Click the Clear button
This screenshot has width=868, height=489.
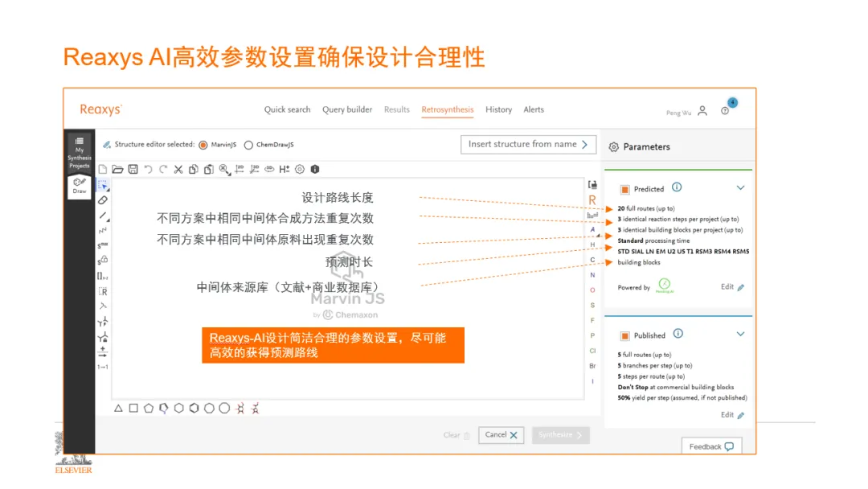pyautogui.click(x=457, y=435)
